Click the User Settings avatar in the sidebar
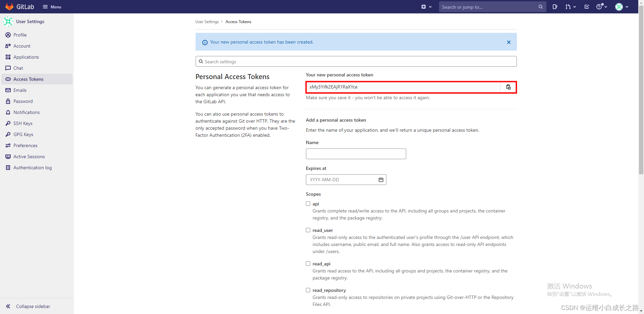644x314 pixels. (8, 21)
